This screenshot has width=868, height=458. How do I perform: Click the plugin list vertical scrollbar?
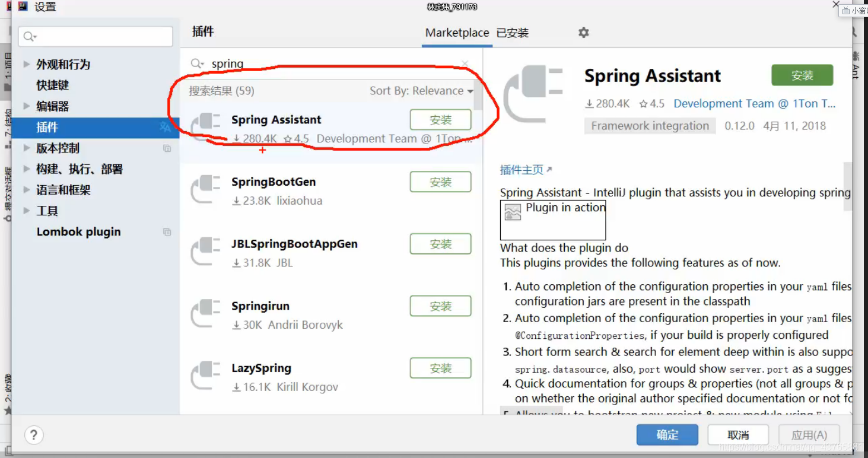(478, 94)
